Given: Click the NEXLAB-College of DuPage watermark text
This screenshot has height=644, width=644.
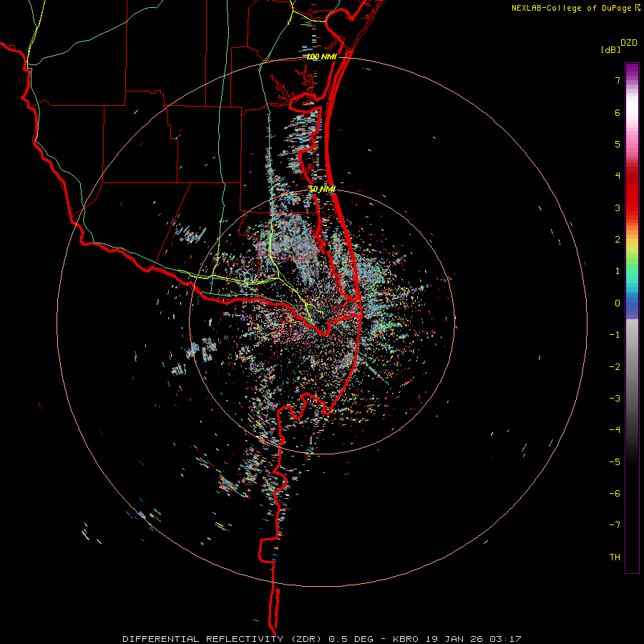Looking at the screenshot, I should pyautogui.click(x=572, y=8).
